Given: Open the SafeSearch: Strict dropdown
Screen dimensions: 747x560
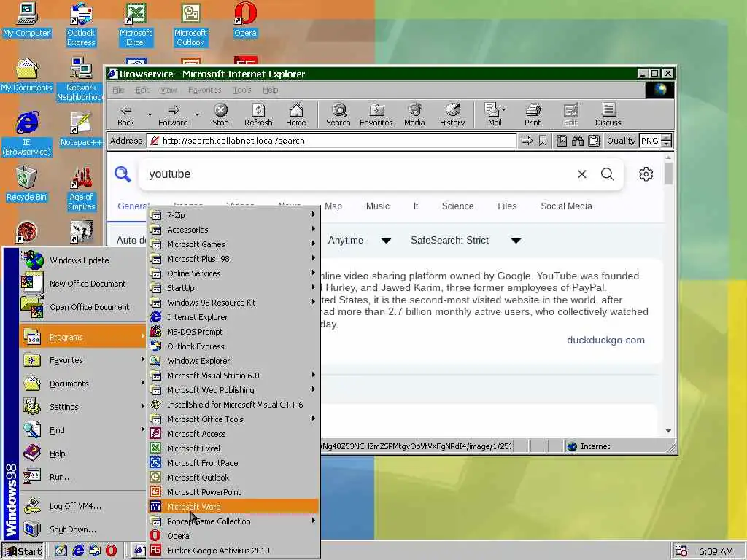Looking at the screenshot, I should click(x=465, y=241).
